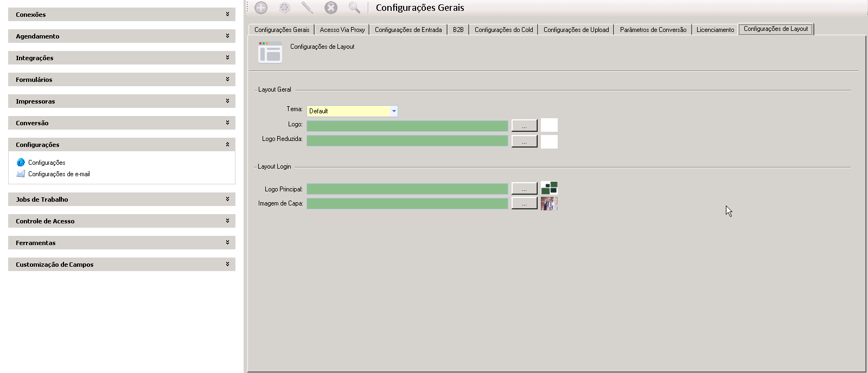This screenshot has width=868, height=373.
Task: Expand the Jobs de Trabalho panel
Action: (x=122, y=199)
